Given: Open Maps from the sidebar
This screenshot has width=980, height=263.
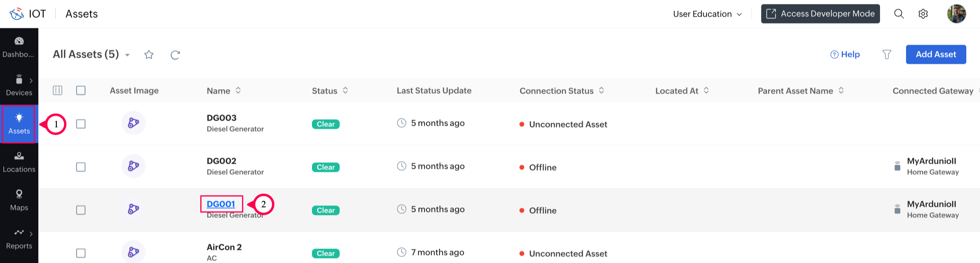Looking at the screenshot, I should pyautogui.click(x=19, y=200).
